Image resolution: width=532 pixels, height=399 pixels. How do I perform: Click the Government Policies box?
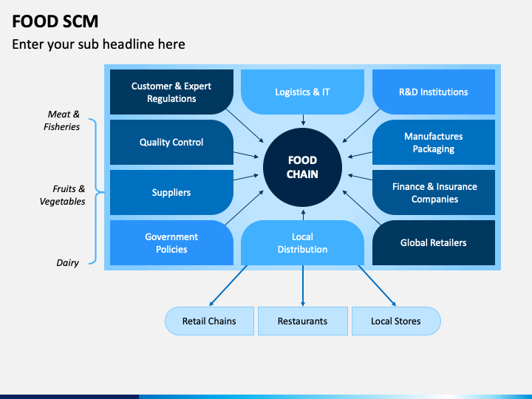point(171,242)
